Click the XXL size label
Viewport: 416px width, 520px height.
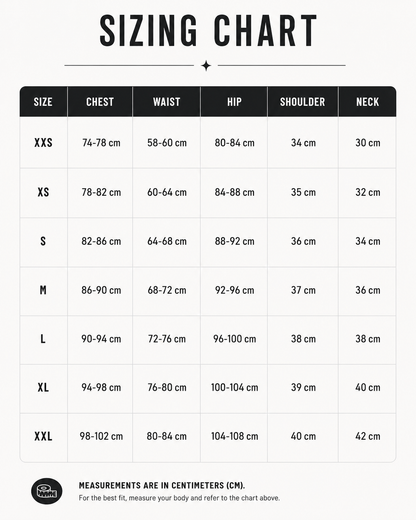(43, 436)
